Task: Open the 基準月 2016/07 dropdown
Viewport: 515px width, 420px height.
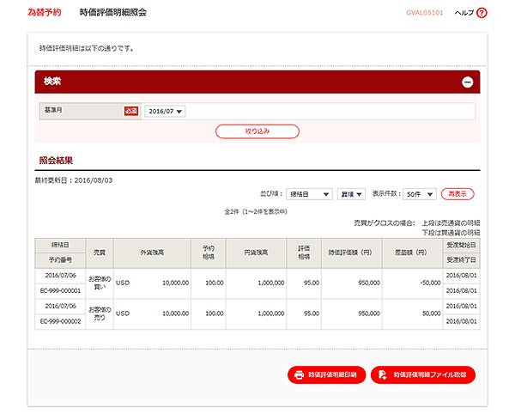Action: (165, 112)
